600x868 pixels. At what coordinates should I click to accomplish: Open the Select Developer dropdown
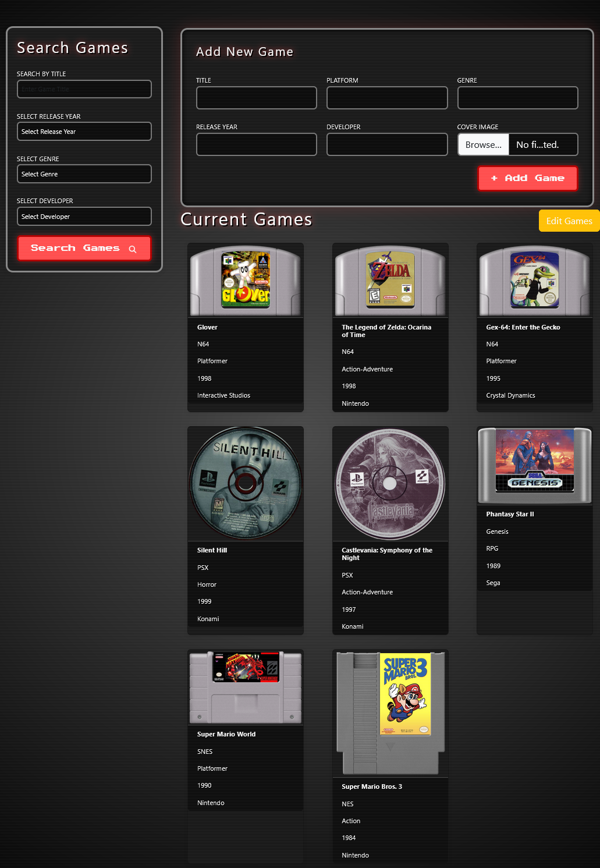click(x=84, y=217)
